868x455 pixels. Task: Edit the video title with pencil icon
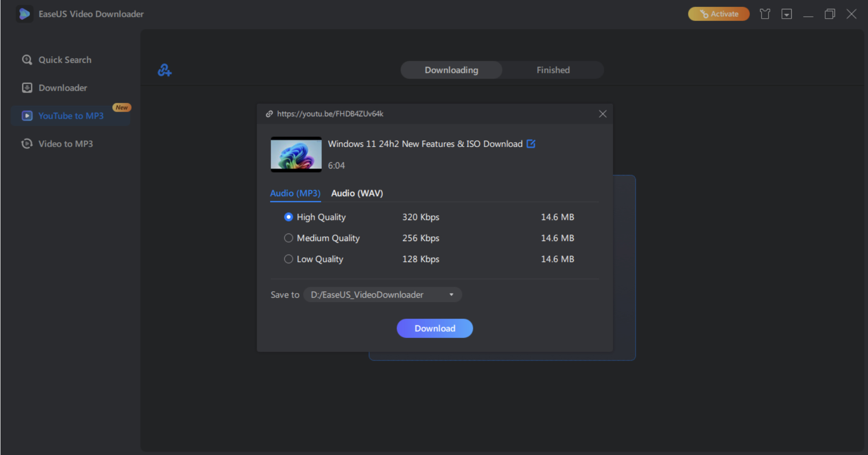tap(531, 144)
